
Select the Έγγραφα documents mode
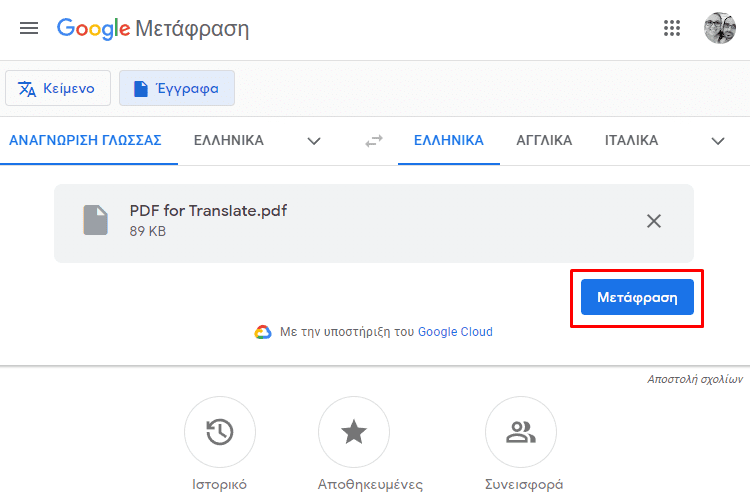pos(176,88)
